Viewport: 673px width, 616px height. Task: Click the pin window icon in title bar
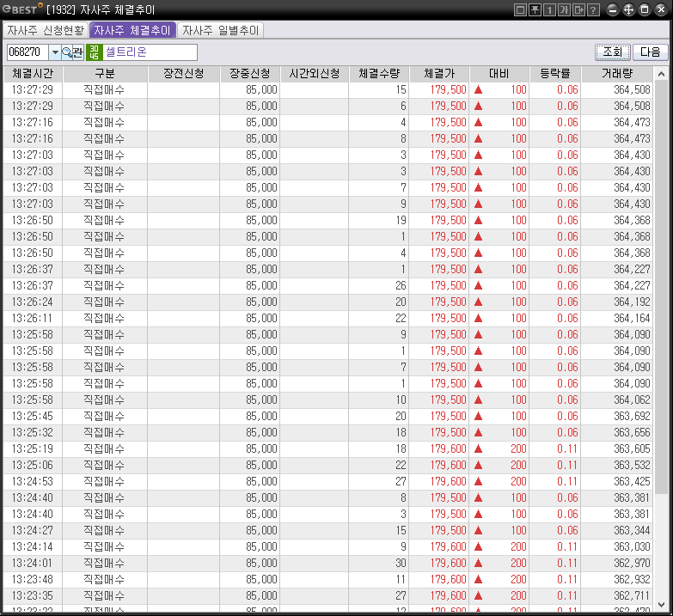[535, 9]
